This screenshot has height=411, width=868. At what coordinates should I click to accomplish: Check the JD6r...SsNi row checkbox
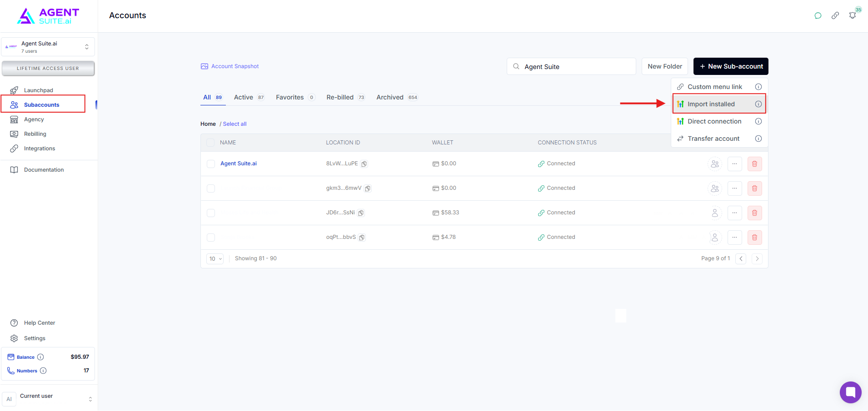[x=211, y=213]
